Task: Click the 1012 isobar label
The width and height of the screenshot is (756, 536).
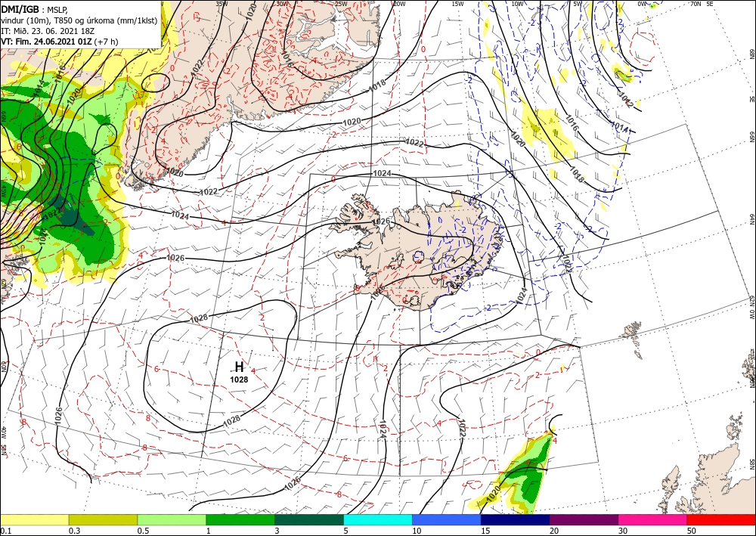Action: pyautogui.click(x=625, y=99)
